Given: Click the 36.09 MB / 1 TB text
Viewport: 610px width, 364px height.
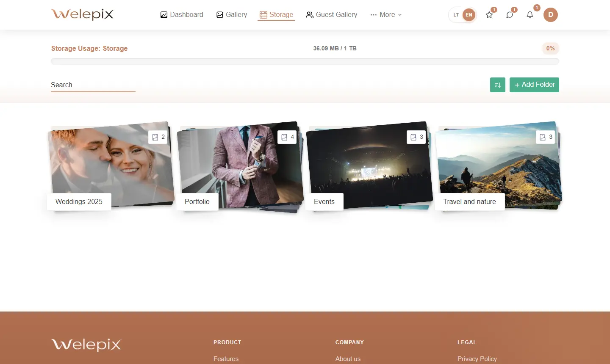Looking at the screenshot, I should 335,49.
